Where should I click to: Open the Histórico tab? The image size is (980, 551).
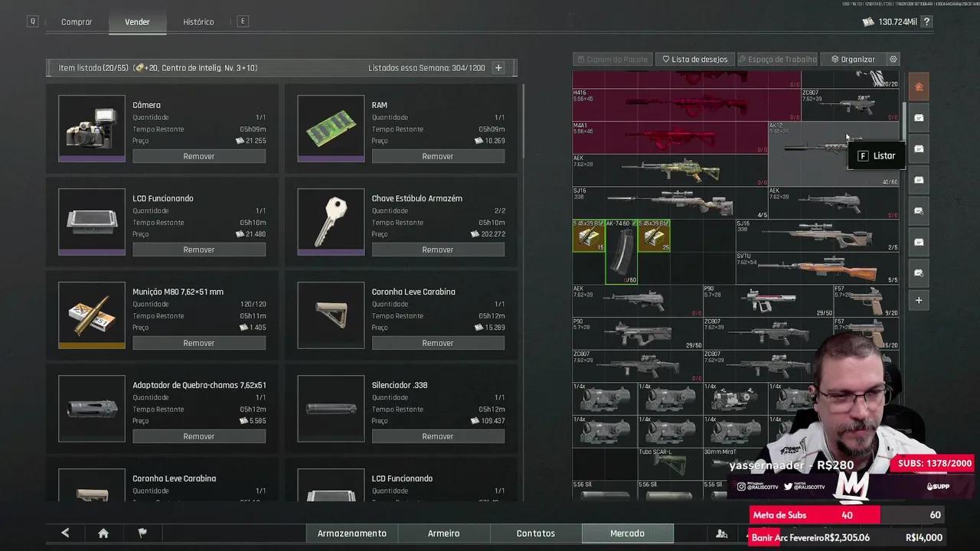198,22
